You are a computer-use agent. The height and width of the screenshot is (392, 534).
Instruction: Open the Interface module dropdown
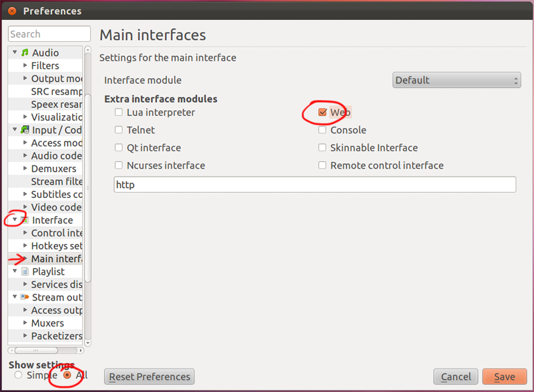point(456,80)
